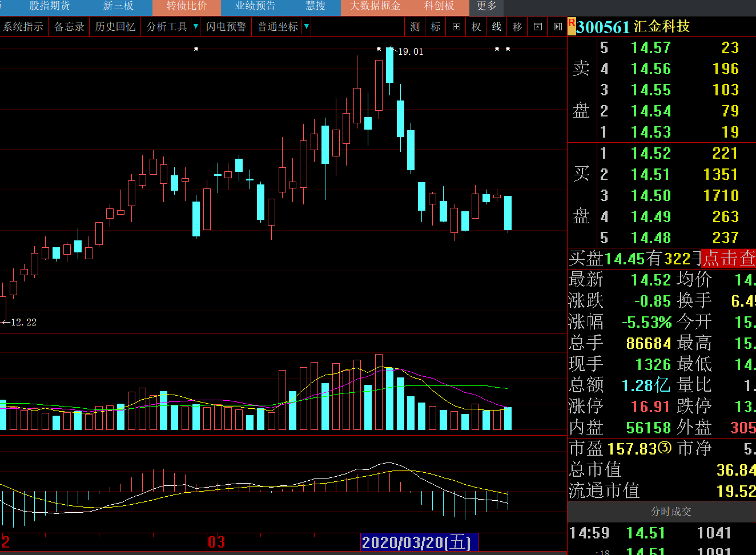Click the circled 3 beside 市盈 157.83
The width and height of the screenshot is (756, 555).
665,448
